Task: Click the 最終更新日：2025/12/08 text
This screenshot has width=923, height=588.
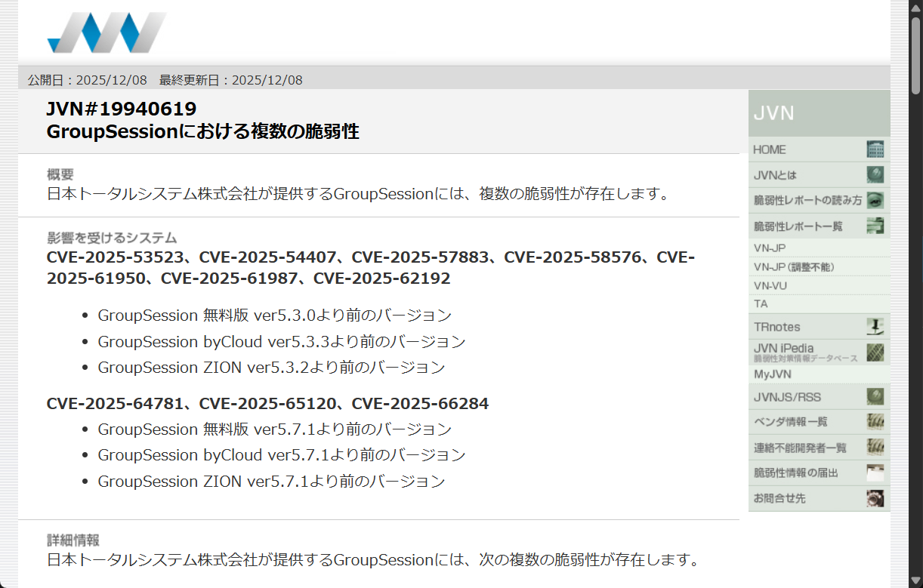Action: [x=231, y=80]
